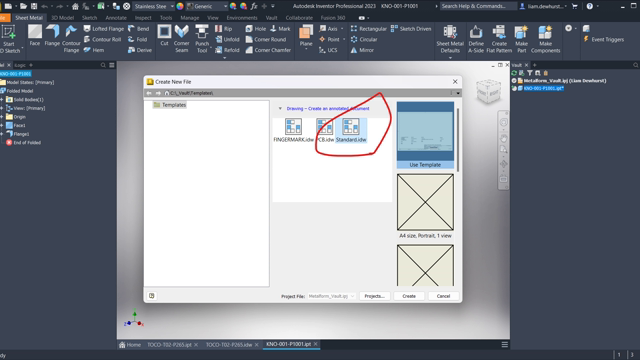Create a work Plane
Screen dimensions: 640x360
[306, 35]
